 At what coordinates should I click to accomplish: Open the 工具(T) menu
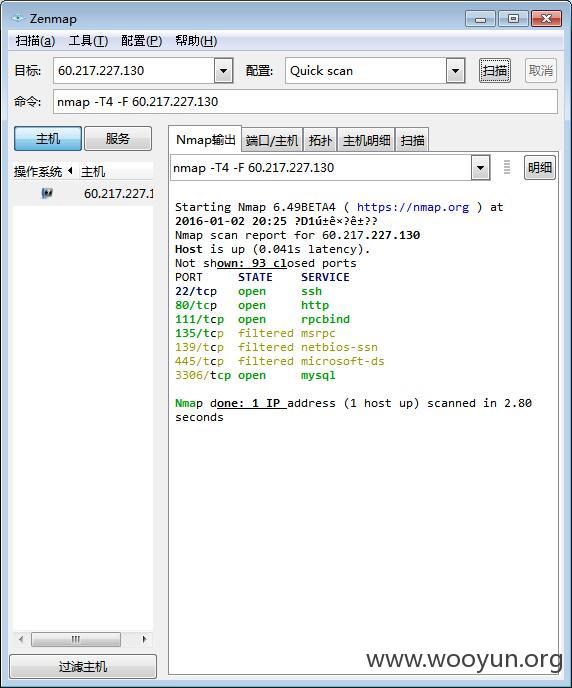88,41
